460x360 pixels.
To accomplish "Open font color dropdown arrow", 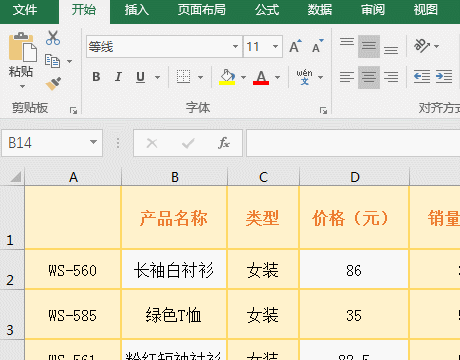I will [277, 77].
